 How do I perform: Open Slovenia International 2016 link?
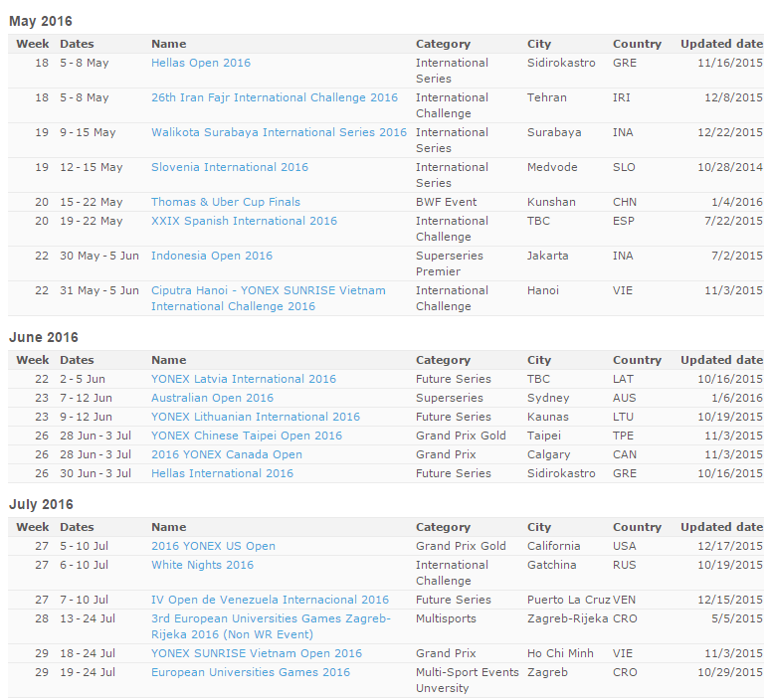click(230, 167)
